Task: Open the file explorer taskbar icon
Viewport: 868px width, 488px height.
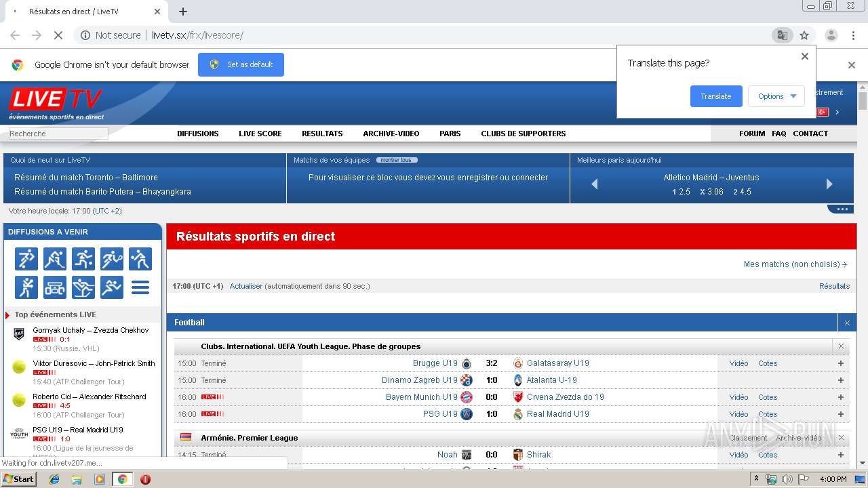Action: pos(77,479)
